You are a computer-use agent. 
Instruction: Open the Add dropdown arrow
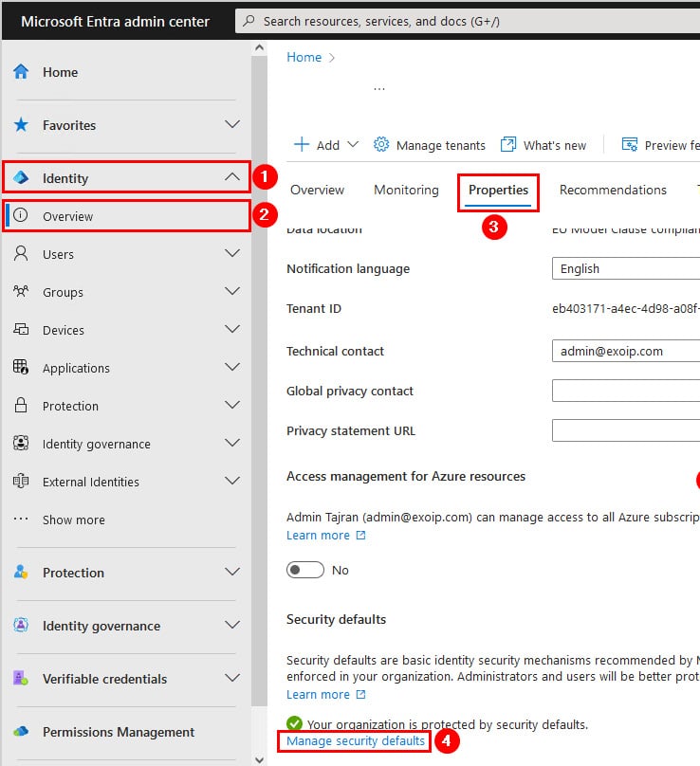[x=353, y=145]
